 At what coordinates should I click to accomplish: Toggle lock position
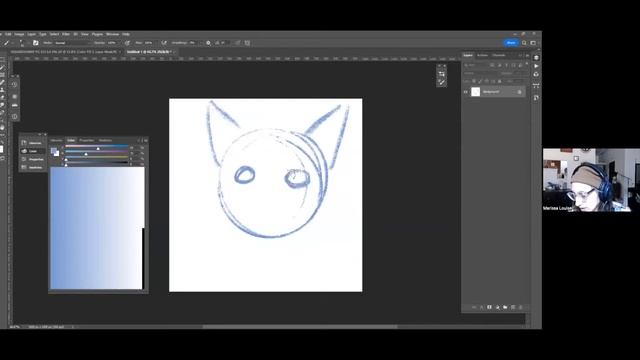point(487,81)
